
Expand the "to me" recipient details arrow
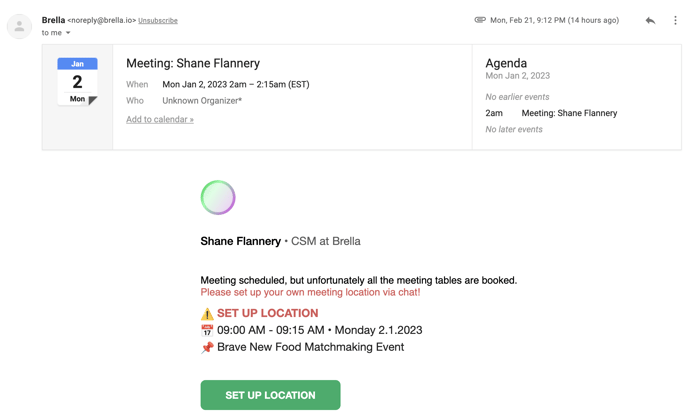(68, 33)
